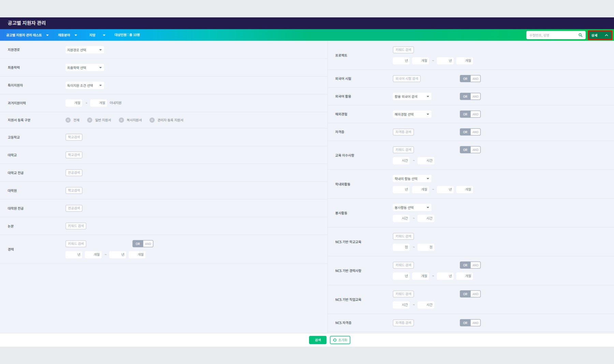Toggle OR/AND switch for 자격증
The image size is (614, 364).
(x=470, y=132)
